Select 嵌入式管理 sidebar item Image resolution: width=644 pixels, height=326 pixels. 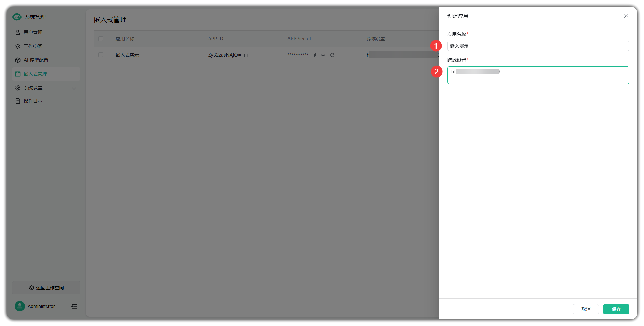pyautogui.click(x=35, y=74)
